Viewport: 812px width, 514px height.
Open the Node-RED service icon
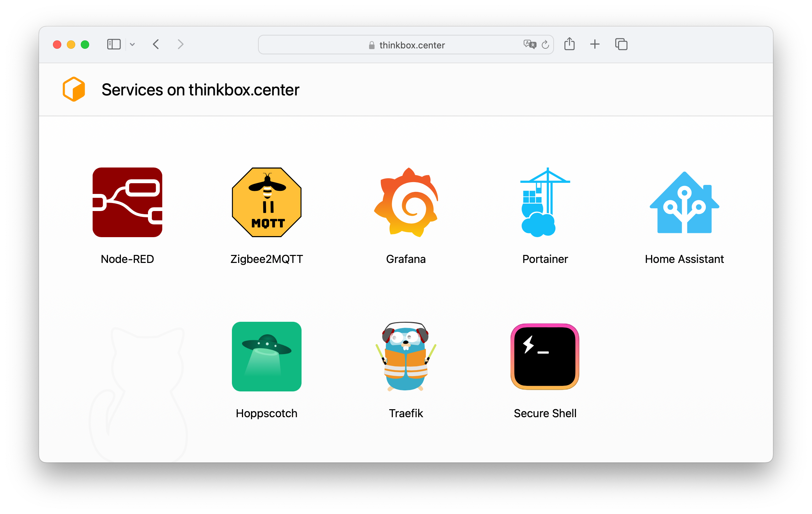(127, 202)
